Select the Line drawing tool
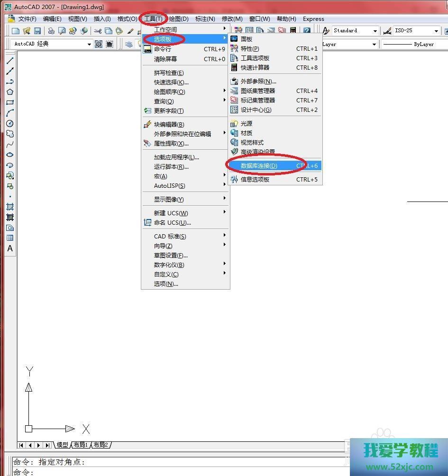 pyautogui.click(x=10, y=61)
